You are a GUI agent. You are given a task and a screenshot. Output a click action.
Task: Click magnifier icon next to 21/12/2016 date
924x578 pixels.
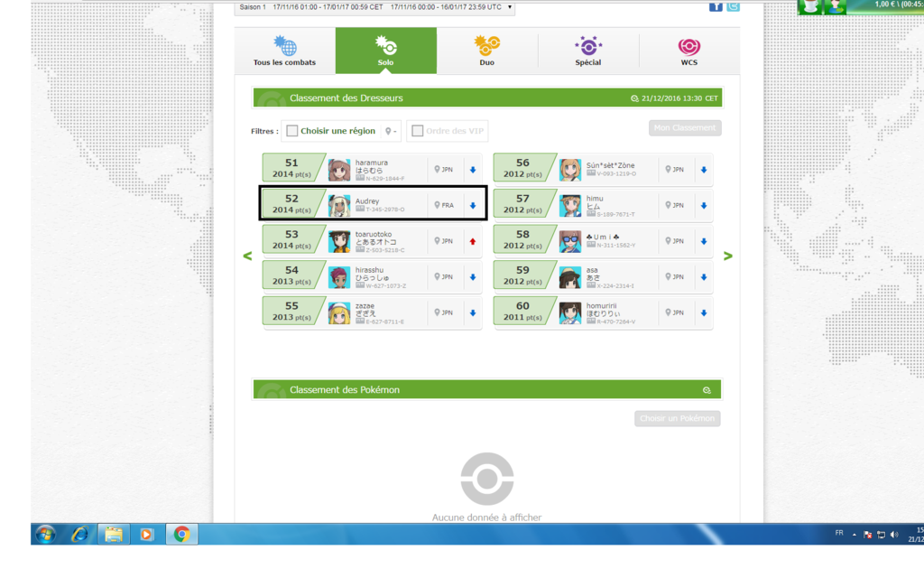click(x=634, y=98)
